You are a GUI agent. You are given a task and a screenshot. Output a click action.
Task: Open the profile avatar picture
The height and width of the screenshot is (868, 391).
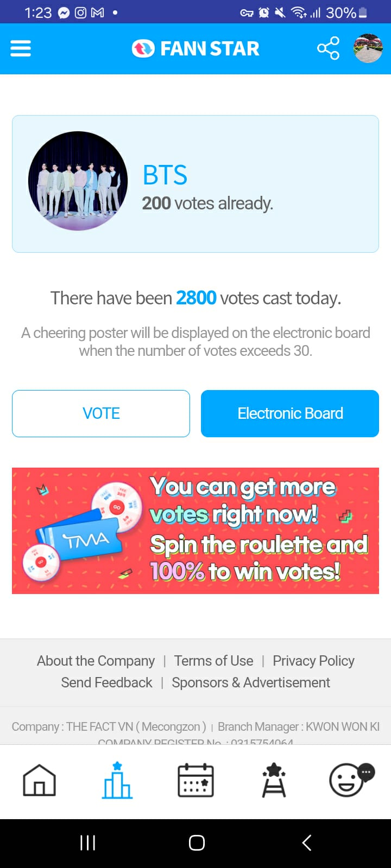tap(368, 49)
